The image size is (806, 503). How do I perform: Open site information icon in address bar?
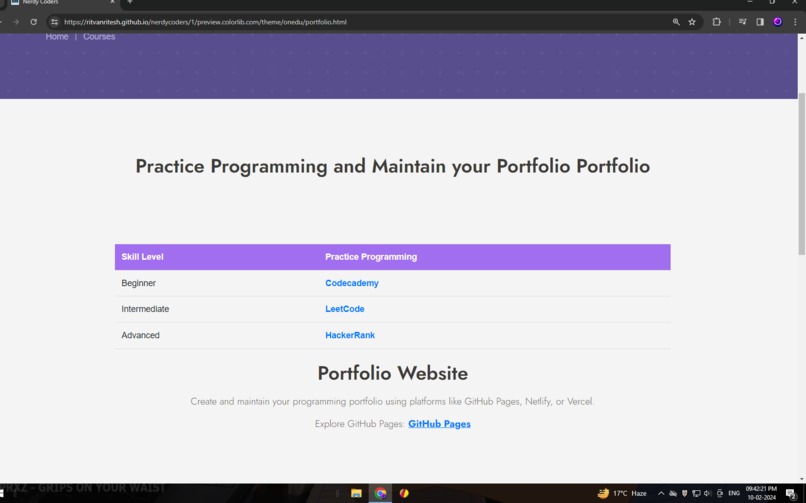click(54, 22)
